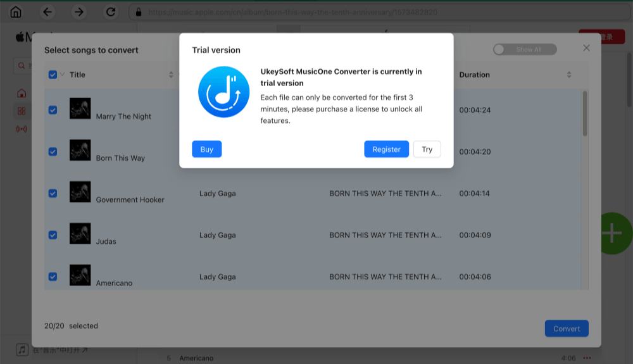This screenshot has height=364, width=633.
Task: Reload the page with refresh icon
Action: 111,12
